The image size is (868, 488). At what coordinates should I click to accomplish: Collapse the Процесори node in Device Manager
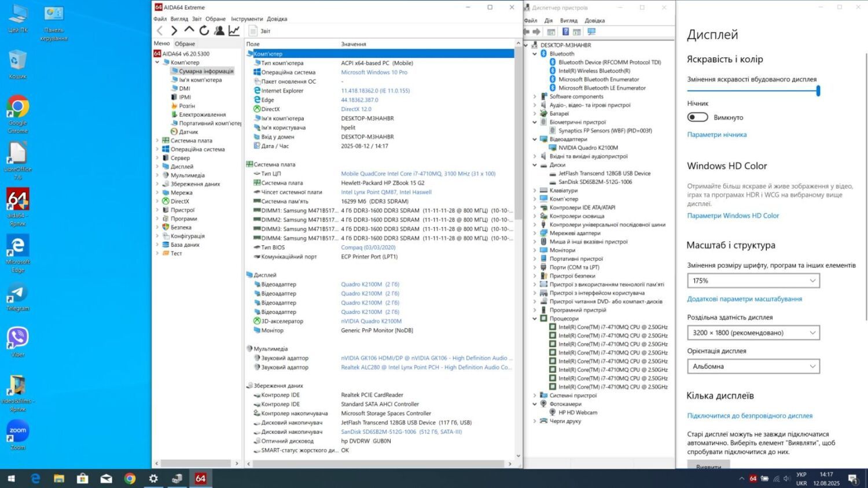pos(535,319)
